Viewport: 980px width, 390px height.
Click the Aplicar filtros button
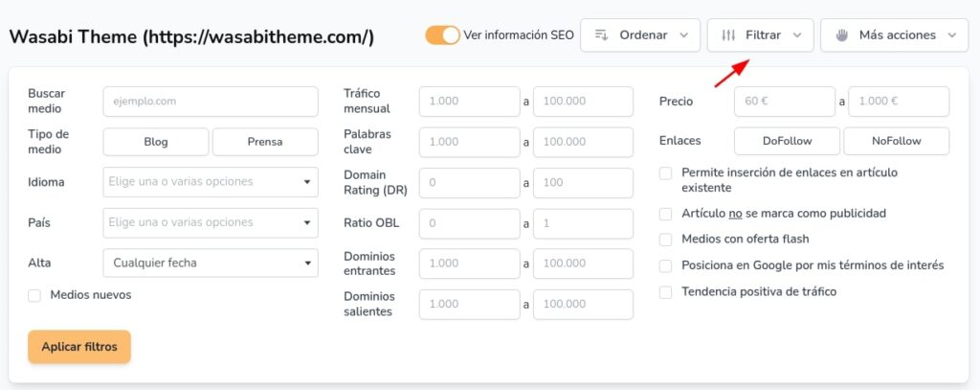point(79,347)
